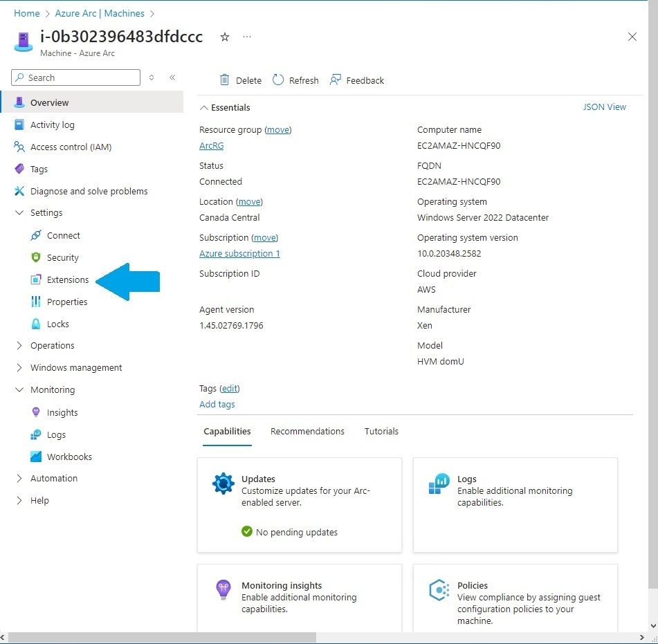Collapse the Monitoring section
658x644 pixels.
tap(19, 389)
